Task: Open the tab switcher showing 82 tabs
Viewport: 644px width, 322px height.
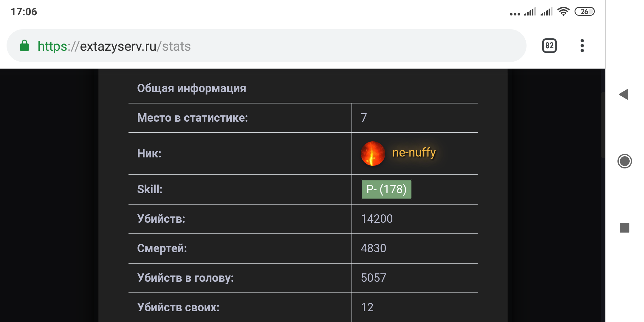Action: (x=549, y=46)
